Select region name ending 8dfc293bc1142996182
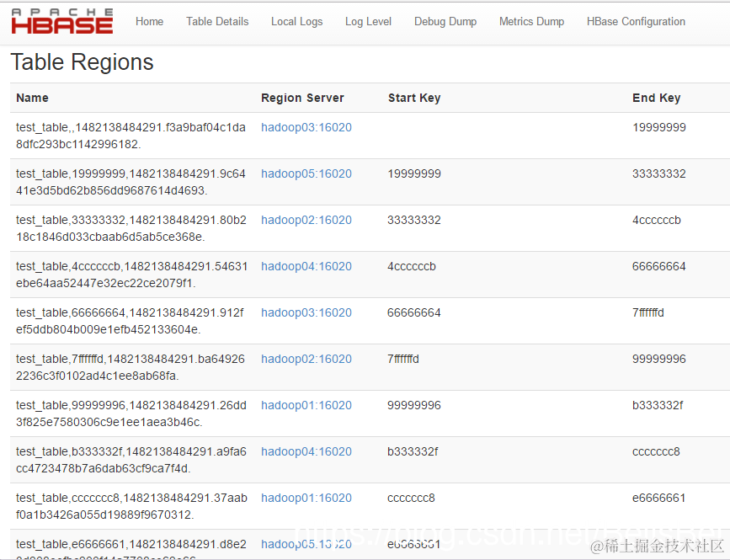The width and height of the screenshot is (730, 560). (x=131, y=136)
